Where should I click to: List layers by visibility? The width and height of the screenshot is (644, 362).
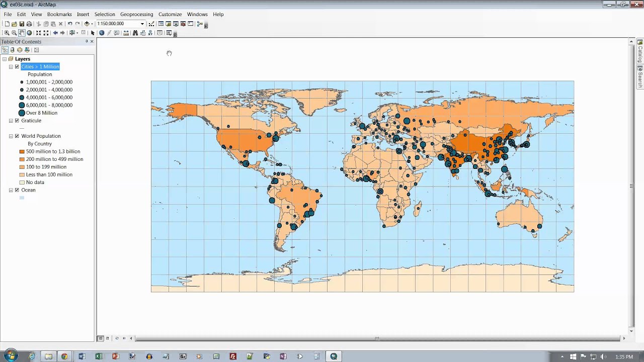20,50
